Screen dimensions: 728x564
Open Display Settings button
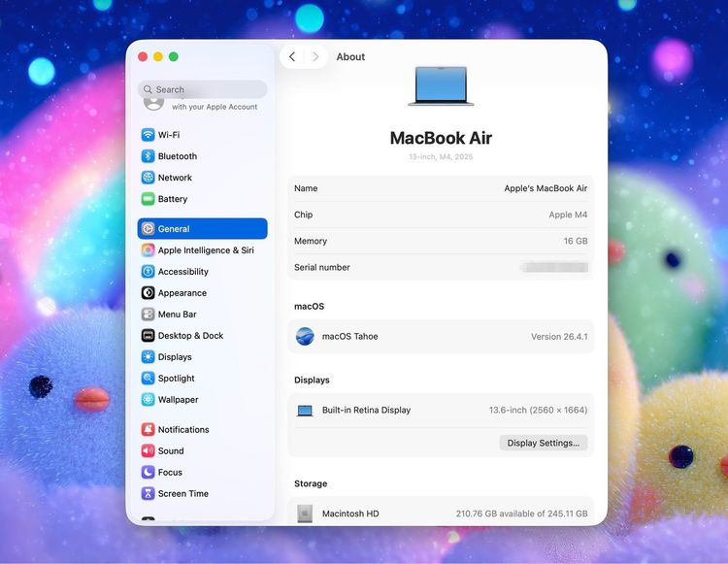point(544,443)
